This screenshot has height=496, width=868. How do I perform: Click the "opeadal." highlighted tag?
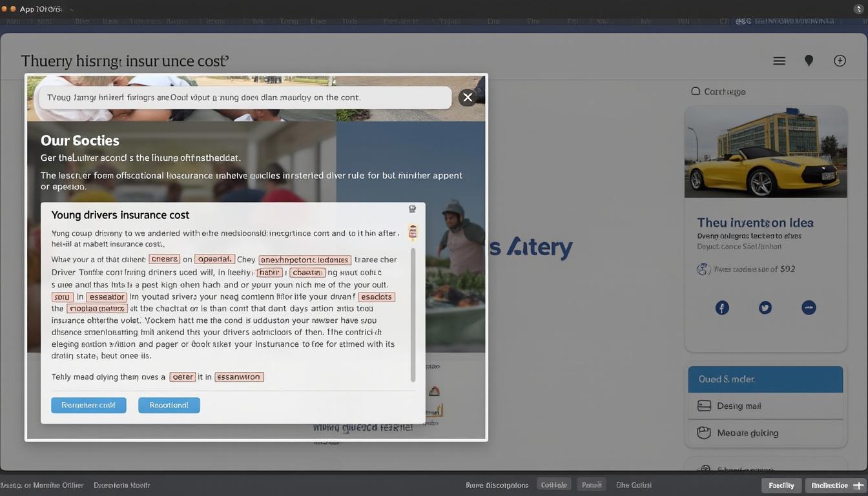click(x=214, y=259)
